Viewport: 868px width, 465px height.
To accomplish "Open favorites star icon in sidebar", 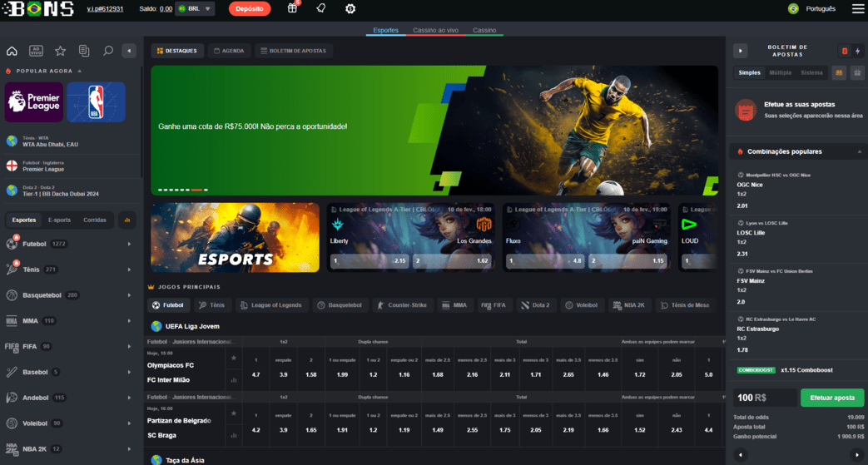I will coord(61,51).
